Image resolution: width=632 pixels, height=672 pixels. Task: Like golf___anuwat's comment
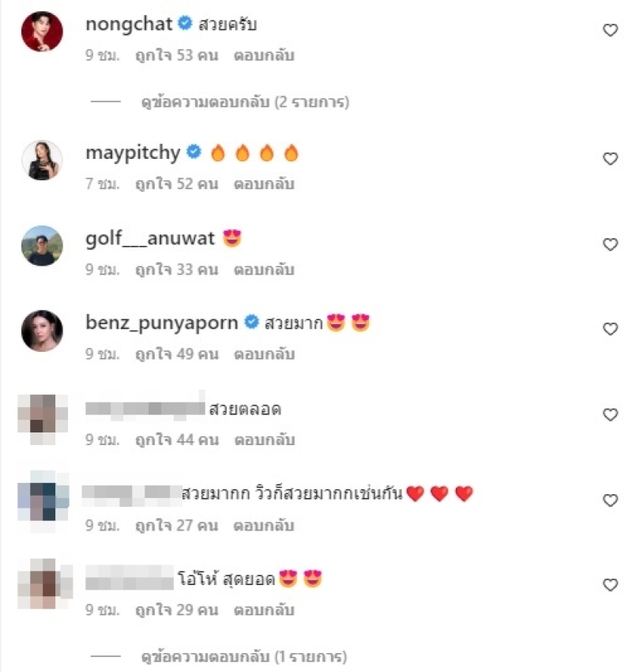point(610,244)
